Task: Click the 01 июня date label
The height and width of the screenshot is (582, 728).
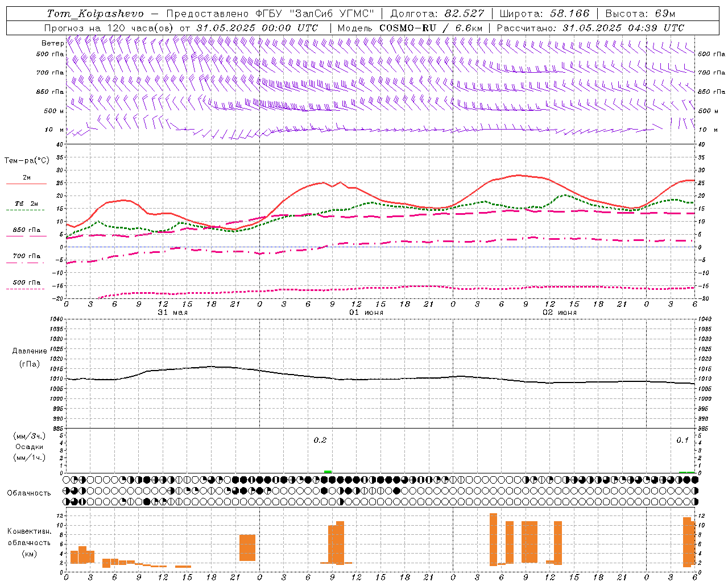Action: click(366, 313)
